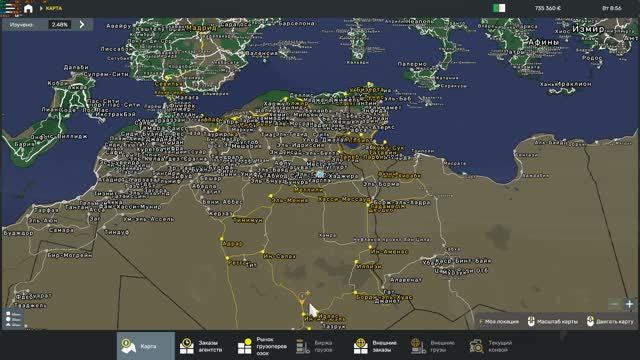Click the Бени-Аббес city label
Image resolution: width=640 pixels, height=360 pixels.
(x=222, y=202)
